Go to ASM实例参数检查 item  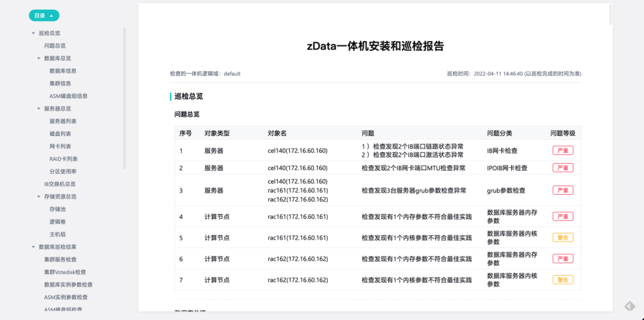(66, 297)
